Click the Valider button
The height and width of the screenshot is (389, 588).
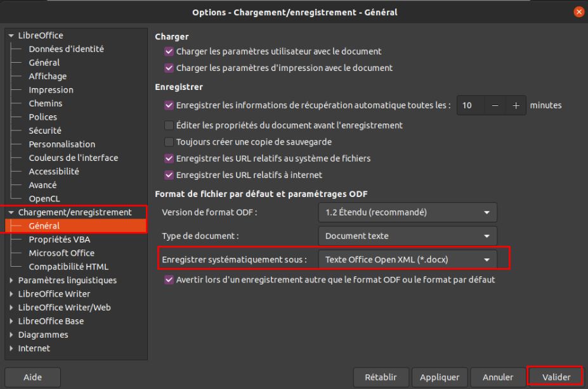pyautogui.click(x=556, y=377)
